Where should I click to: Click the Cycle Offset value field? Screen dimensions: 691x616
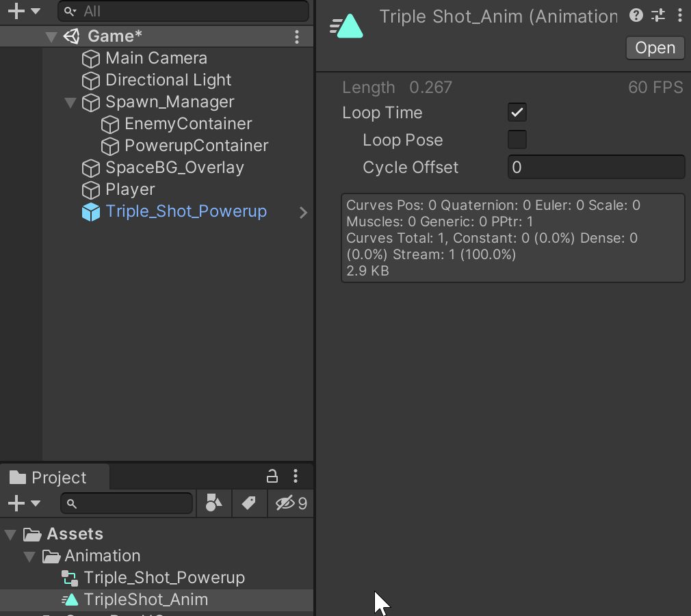click(x=597, y=167)
